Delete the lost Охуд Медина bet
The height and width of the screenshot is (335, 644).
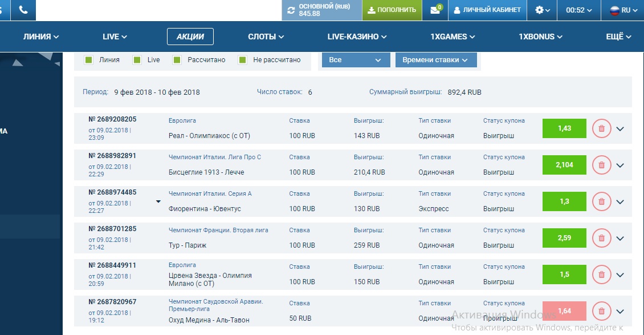tap(601, 311)
